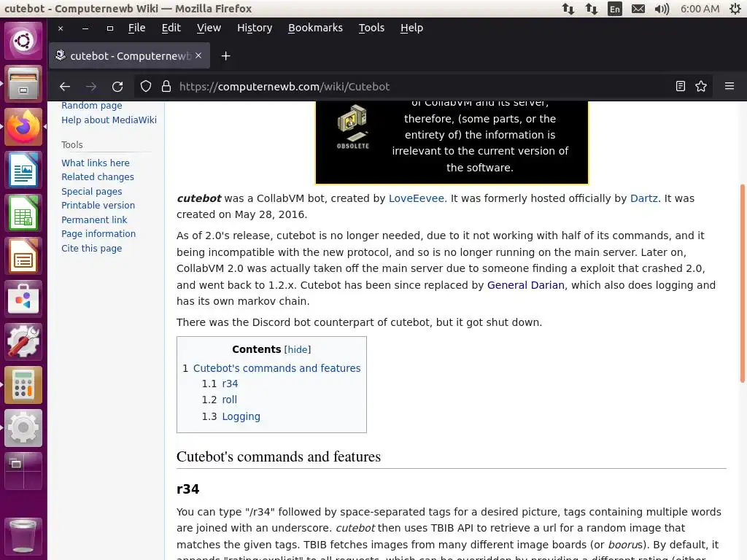The width and height of the screenshot is (747, 560).
Task: Open keyboard language En indicator
Action: click(x=615, y=9)
